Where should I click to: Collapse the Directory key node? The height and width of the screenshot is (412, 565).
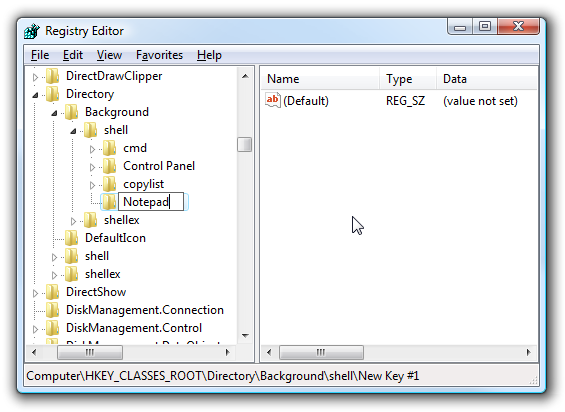35,95
